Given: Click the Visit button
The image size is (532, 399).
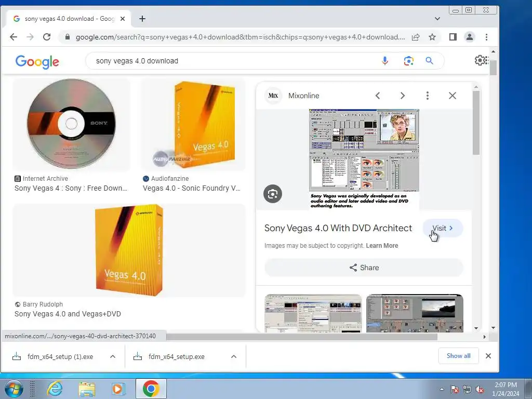Looking at the screenshot, I should point(443,228).
